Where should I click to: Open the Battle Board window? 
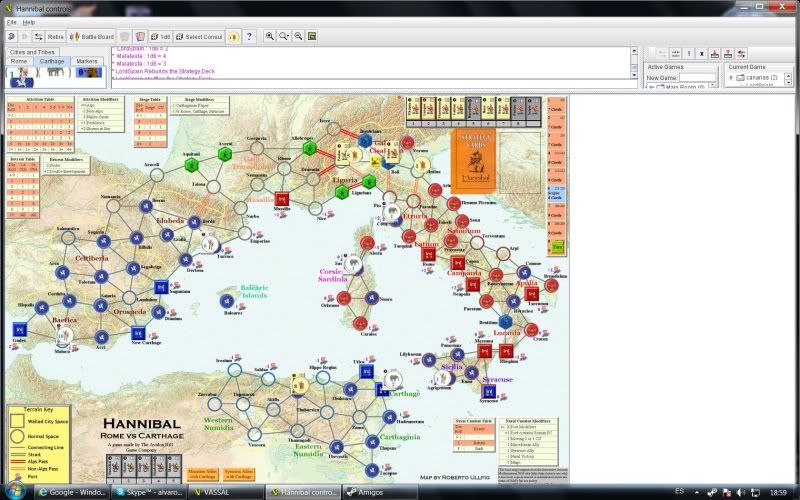(92, 37)
